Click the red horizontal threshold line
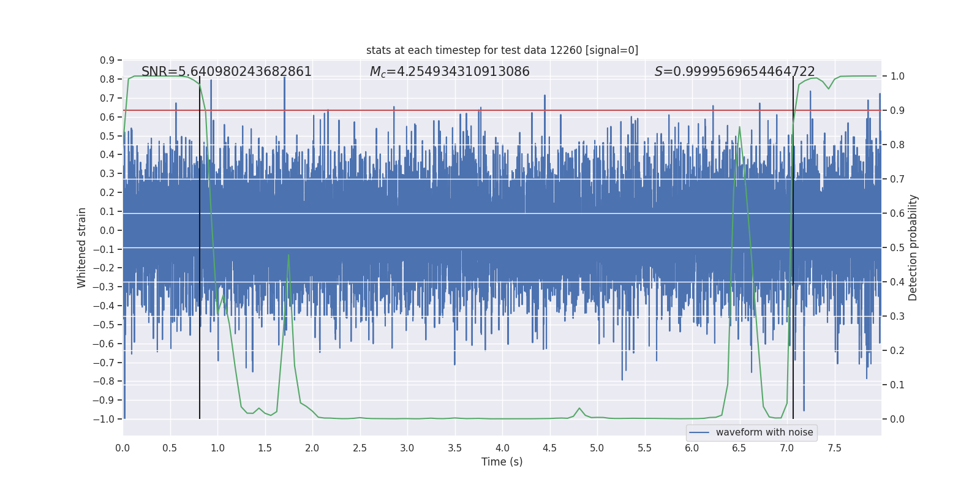The width and height of the screenshot is (980, 490). 502,110
